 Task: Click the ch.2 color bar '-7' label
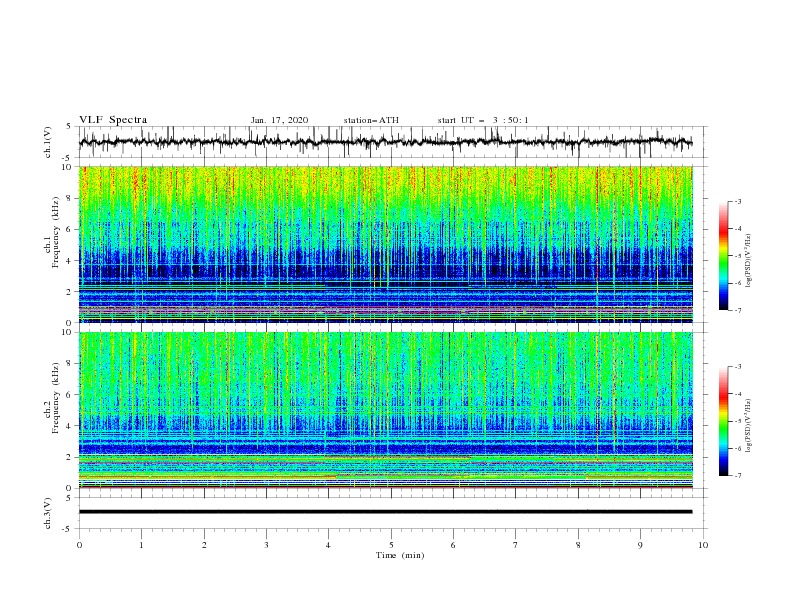click(737, 475)
